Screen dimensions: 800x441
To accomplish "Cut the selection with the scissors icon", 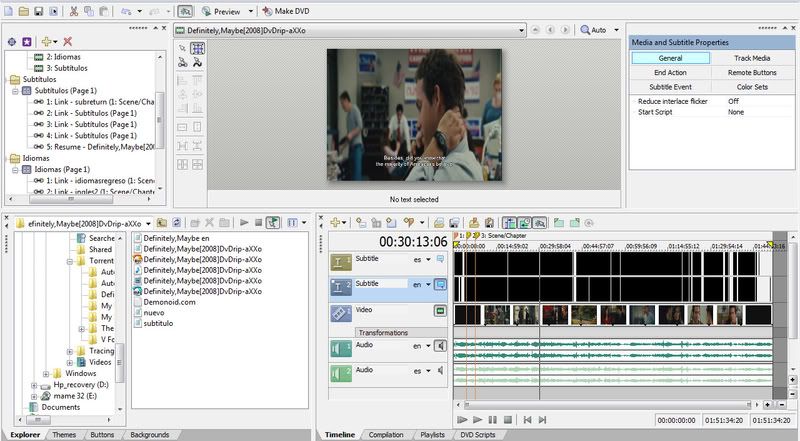I will [74, 11].
